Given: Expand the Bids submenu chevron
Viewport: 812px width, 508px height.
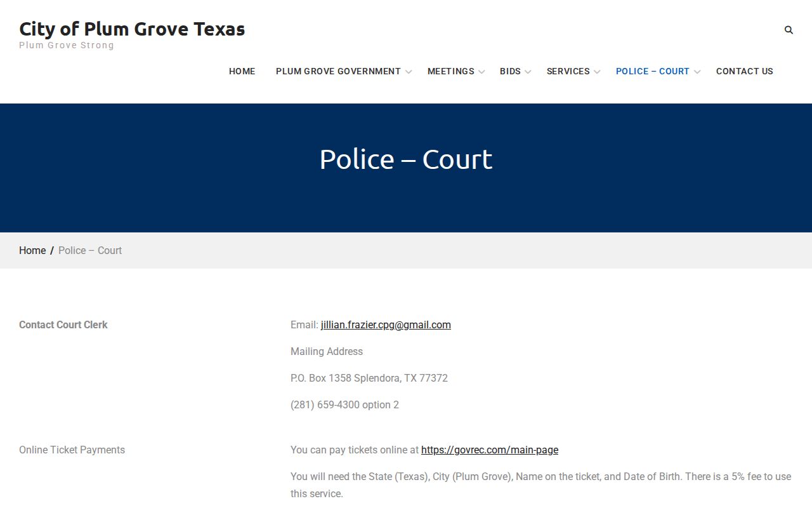Looking at the screenshot, I should click(528, 72).
